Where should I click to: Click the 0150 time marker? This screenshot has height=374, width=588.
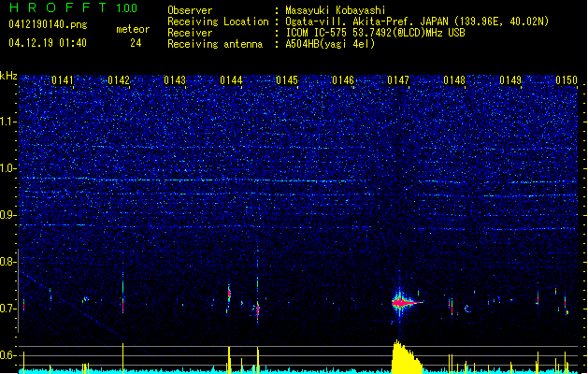click(566, 80)
